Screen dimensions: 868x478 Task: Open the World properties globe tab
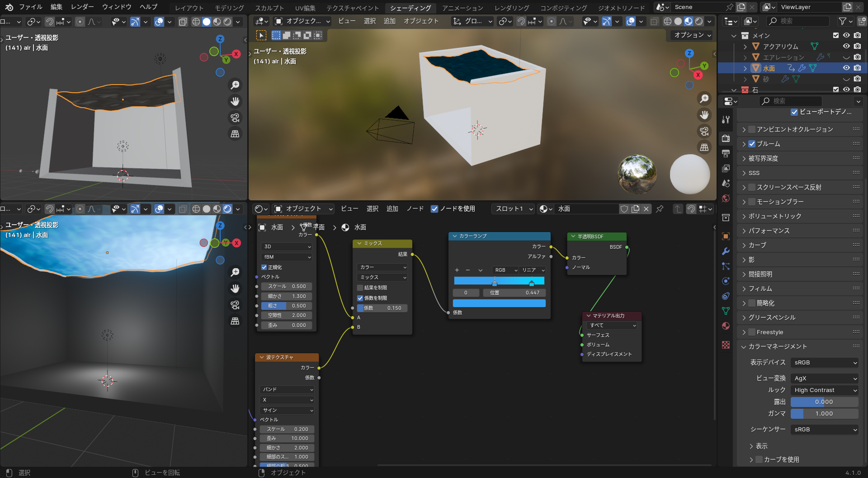point(726,198)
